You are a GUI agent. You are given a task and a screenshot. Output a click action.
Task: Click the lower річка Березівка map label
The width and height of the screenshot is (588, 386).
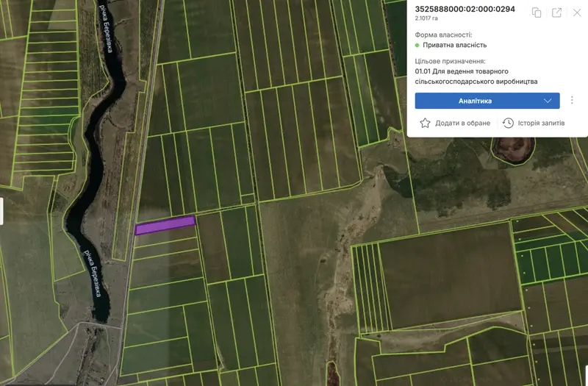click(93, 273)
